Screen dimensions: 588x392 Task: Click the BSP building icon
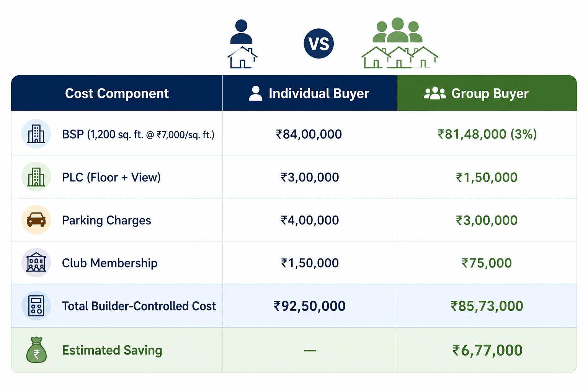pos(36,134)
